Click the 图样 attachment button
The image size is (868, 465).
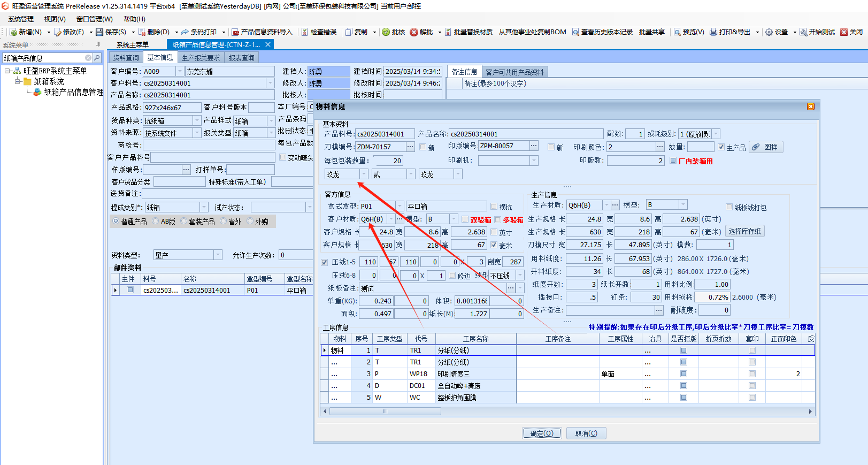766,147
